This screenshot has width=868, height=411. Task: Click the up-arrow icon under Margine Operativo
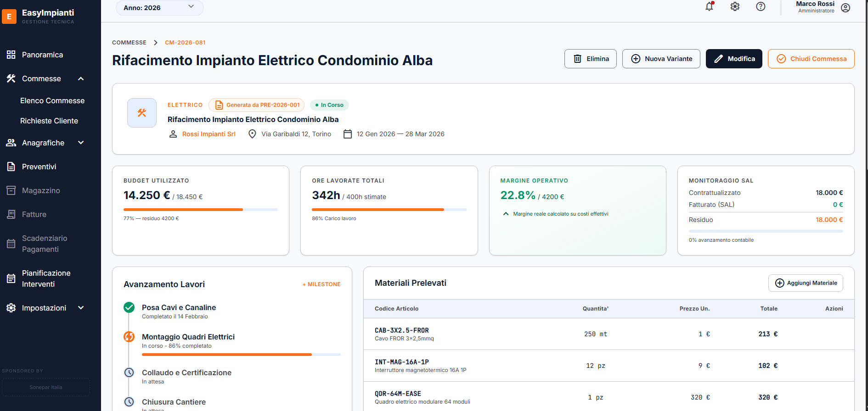click(x=506, y=214)
